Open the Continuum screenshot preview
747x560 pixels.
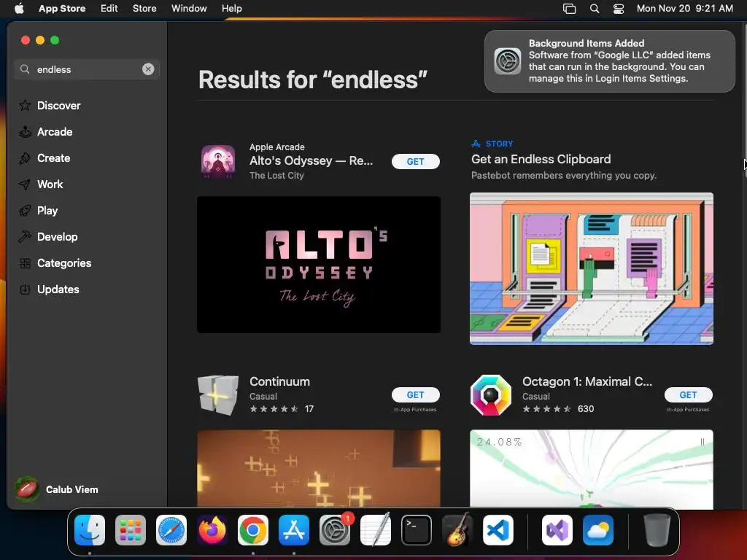point(319,468)
